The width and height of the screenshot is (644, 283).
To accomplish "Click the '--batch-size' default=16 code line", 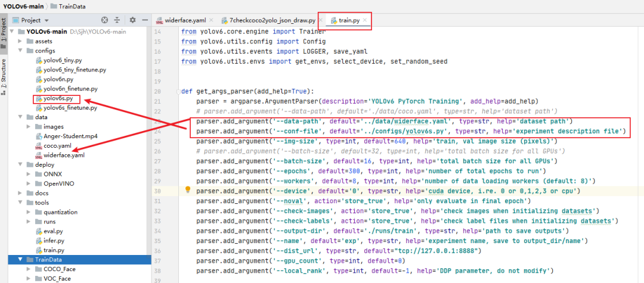I will (x=377, y=161).
